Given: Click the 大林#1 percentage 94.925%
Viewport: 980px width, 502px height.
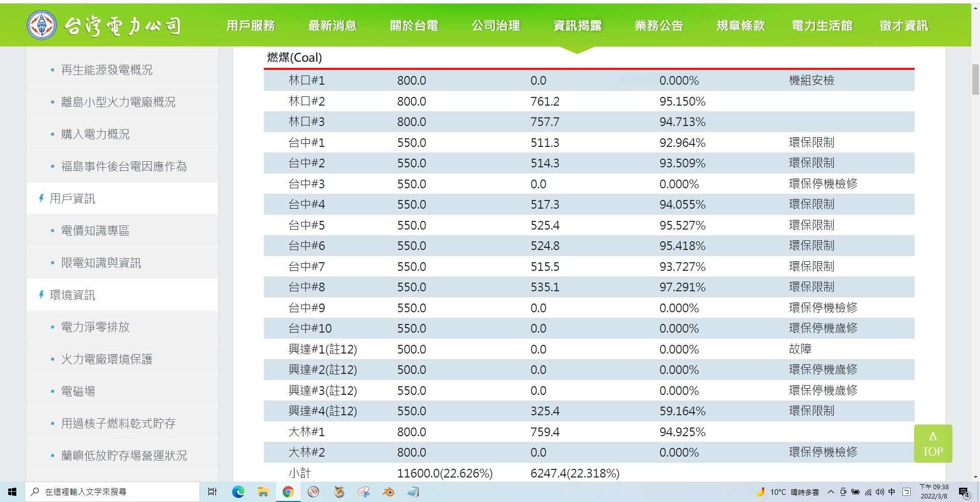Looking at the screenshot, I should (682, 432).
